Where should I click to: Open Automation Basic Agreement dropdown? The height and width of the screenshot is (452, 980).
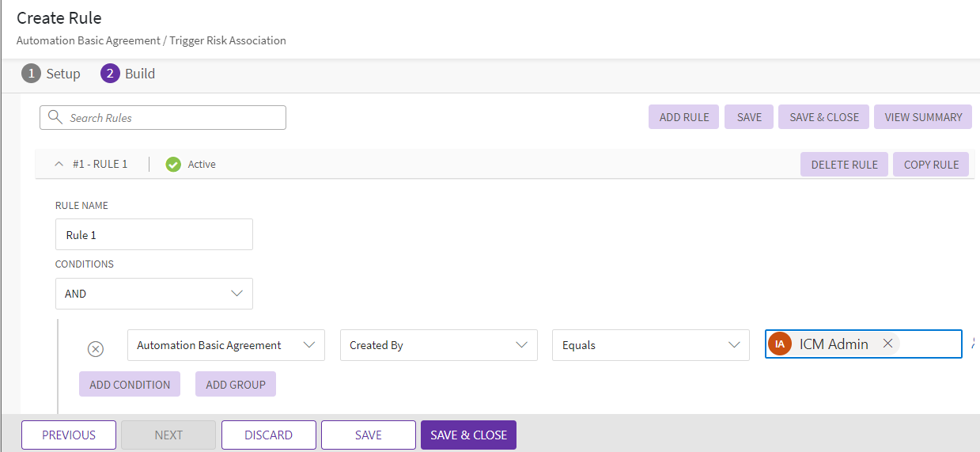coord(225,345)
